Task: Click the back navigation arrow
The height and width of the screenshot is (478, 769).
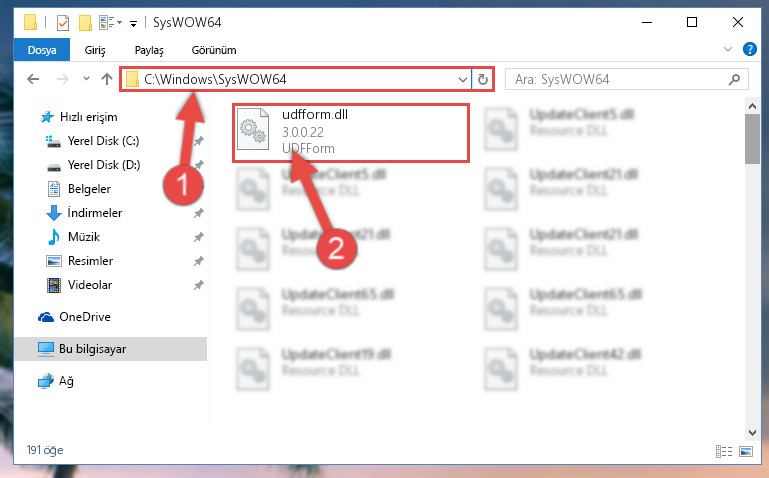Action: (33, 79)
